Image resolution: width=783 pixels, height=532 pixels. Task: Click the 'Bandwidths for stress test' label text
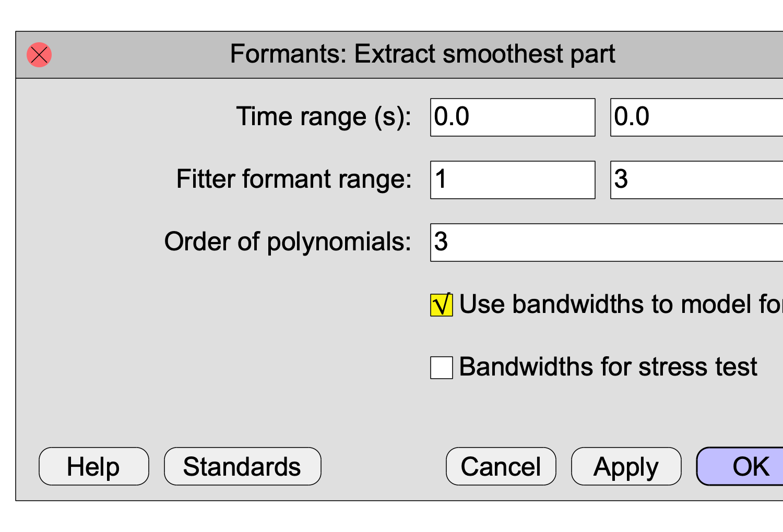coord(608,367)
